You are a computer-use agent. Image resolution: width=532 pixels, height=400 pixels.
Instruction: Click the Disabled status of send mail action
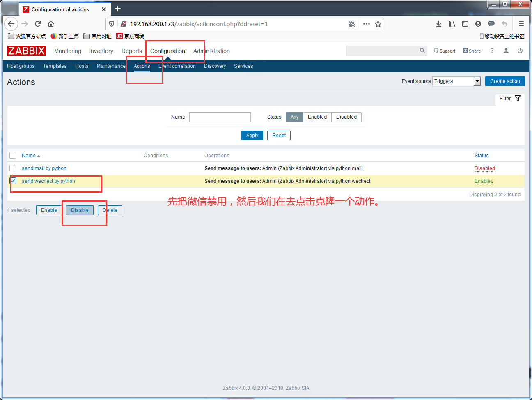[485, 168]
